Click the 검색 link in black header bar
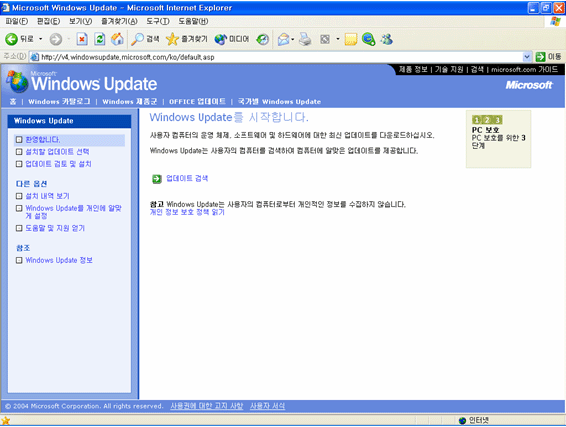Image resolution: width=566 pixels, height=427 pixels. click(477, 69)
